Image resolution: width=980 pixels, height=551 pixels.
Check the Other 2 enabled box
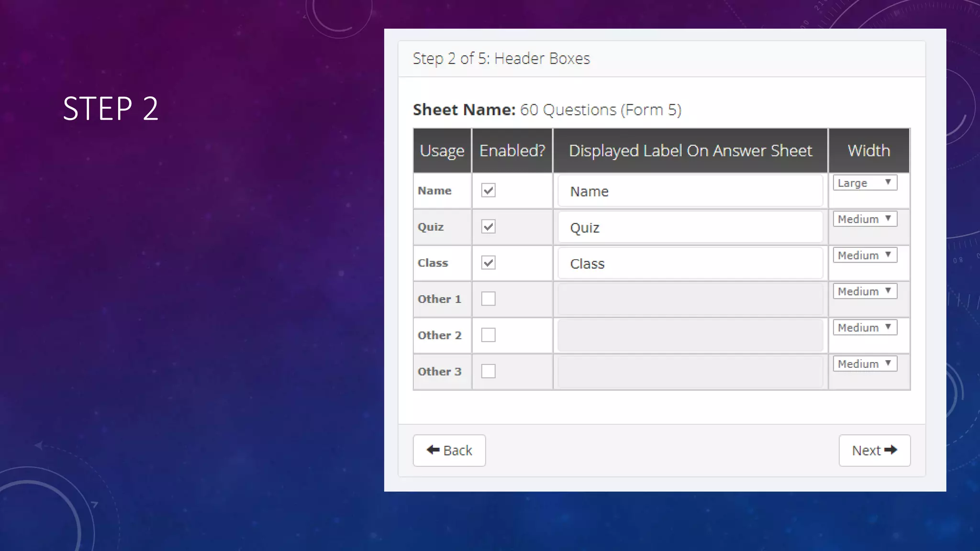(x=488, y=335)
